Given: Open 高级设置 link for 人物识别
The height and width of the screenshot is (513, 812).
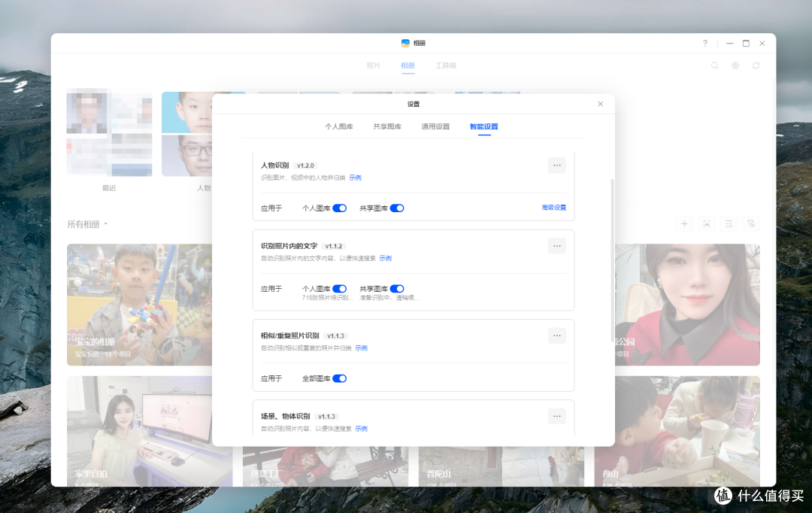Looking at the screenshot, I should tap(553, 208).
